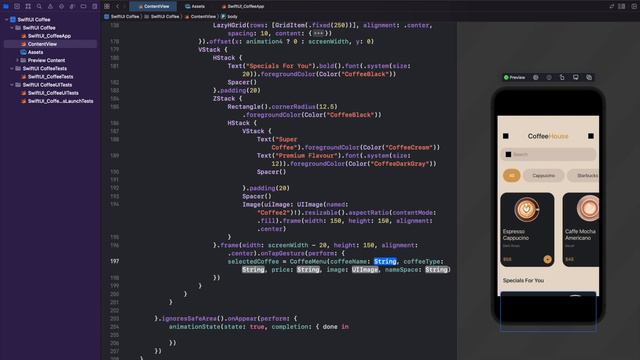Click the editor review changes arrows icon
Image resolution: width=640 pixels, height=360 pixels.
(x=611, y=7)
